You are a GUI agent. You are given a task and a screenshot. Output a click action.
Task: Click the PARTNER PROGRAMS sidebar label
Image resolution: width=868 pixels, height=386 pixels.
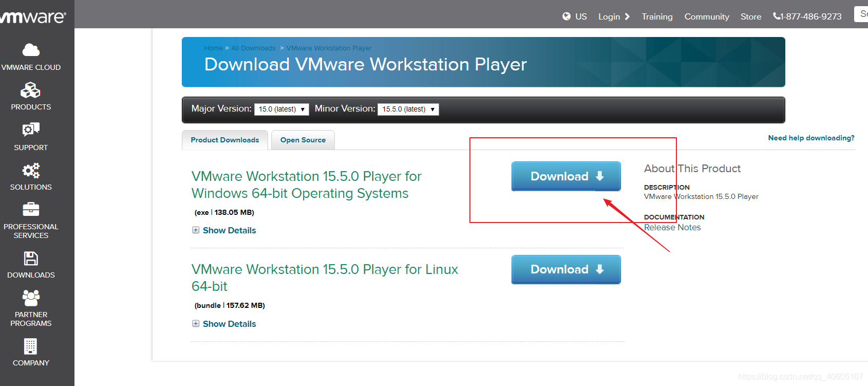pyautogui.click(x=31, y=319)
